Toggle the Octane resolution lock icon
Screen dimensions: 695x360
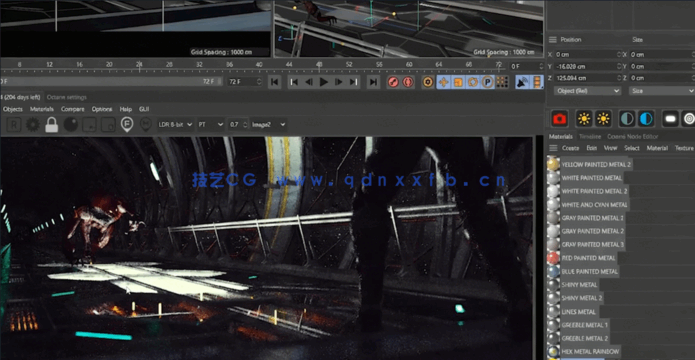click(52, 125)
